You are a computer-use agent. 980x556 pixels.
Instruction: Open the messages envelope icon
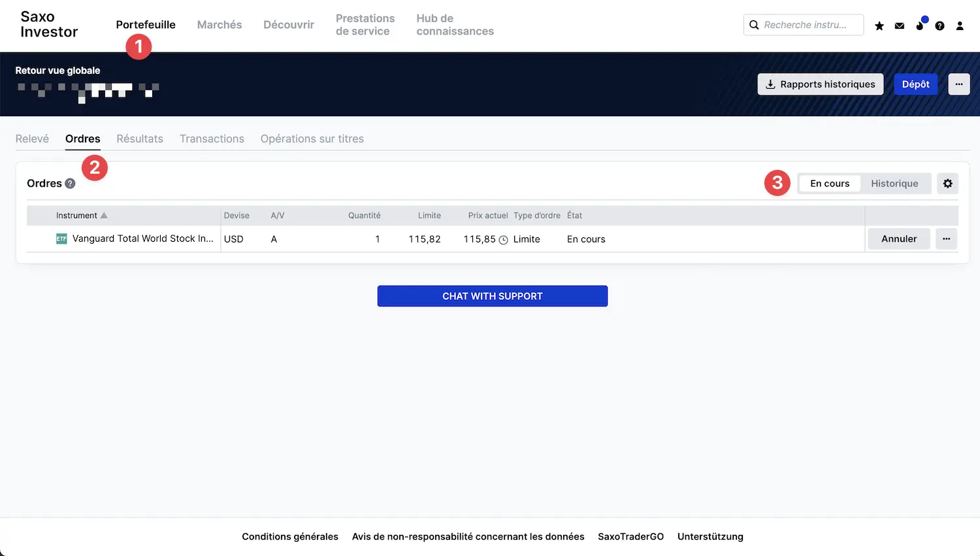[900, 25]
